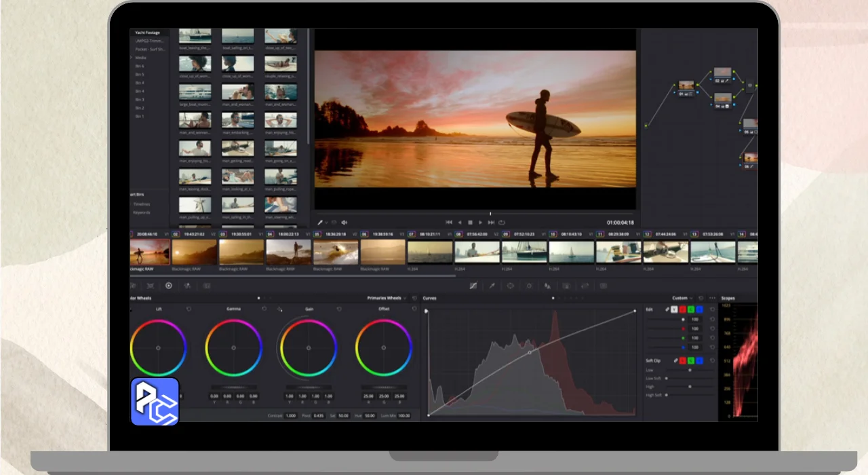The width and height of the screenshot is (868, 475).
Task: Toggle loop playback in the viewer
Action: (502, 222)
